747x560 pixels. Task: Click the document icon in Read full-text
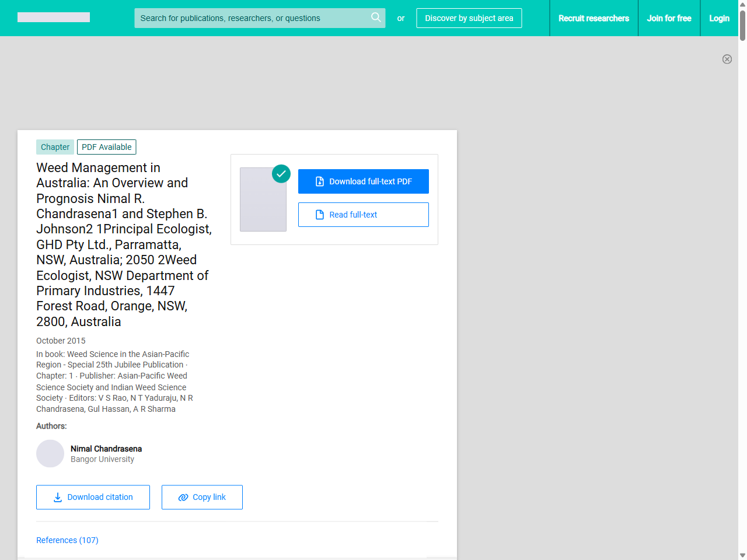point(320,215)
